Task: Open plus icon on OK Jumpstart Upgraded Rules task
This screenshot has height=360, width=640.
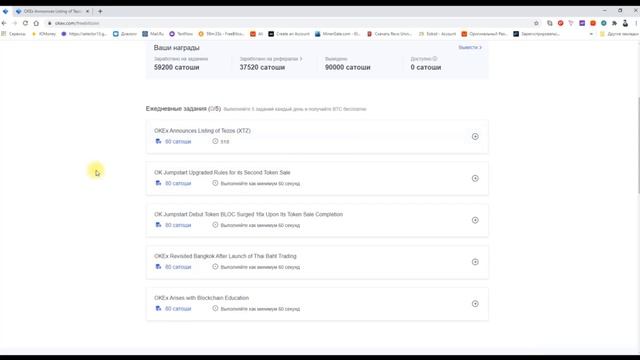Action: 475,178
